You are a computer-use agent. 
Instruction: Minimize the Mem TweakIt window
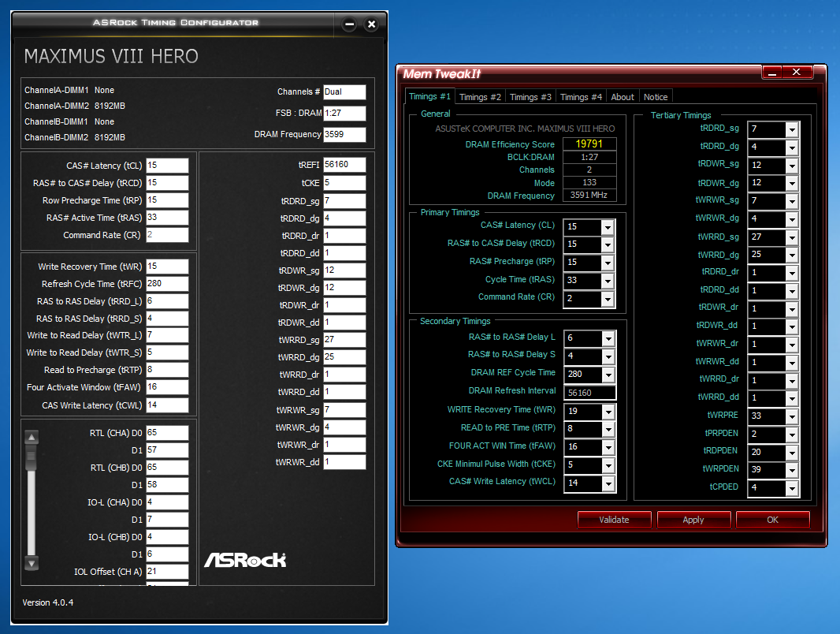[x=772, y=73]
